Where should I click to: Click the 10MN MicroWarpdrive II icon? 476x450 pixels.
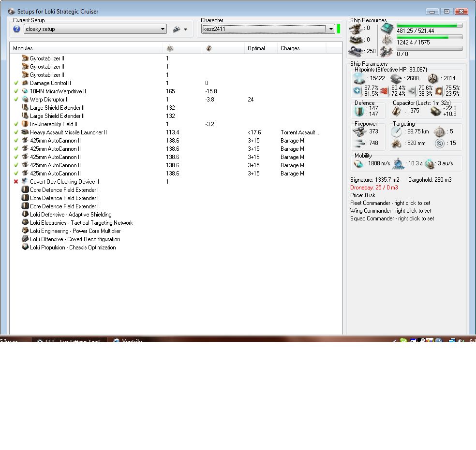coord(25,91)
